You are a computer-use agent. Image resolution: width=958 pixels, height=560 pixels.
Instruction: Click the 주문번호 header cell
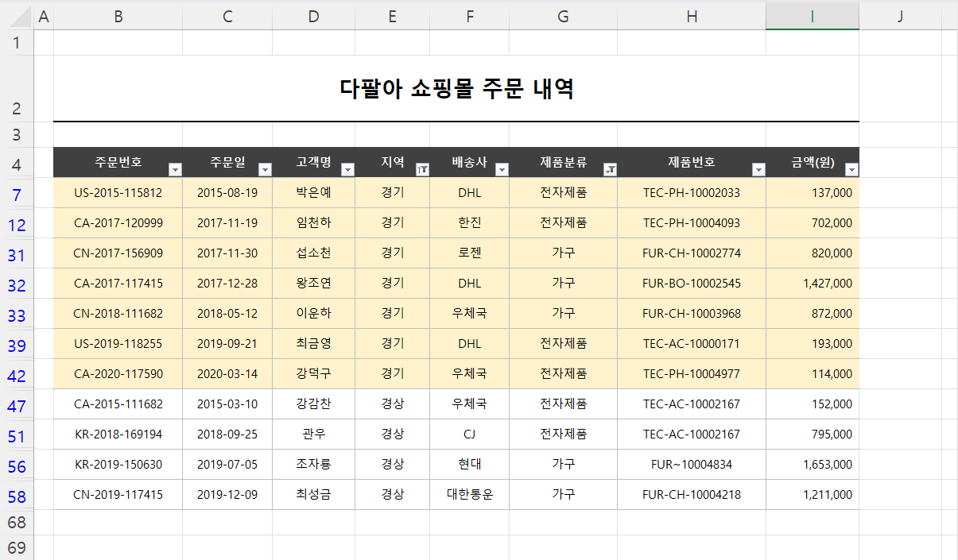[x=118, y=163]
